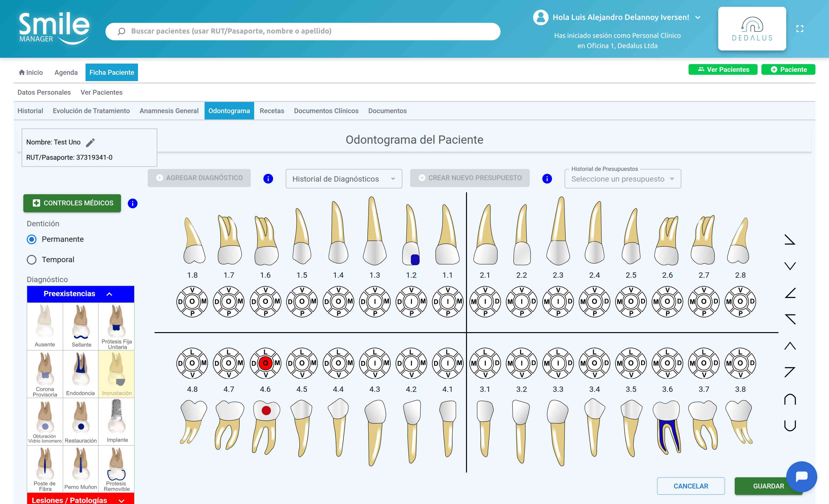Open the chat bubble widget
Screen dimensions: 829x504
click(801, 476)
